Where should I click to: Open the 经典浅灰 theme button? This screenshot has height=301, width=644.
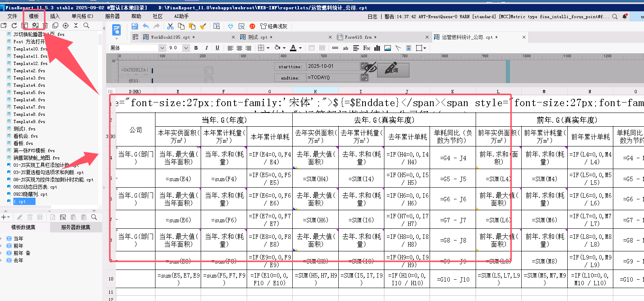(x=274, y=26)
